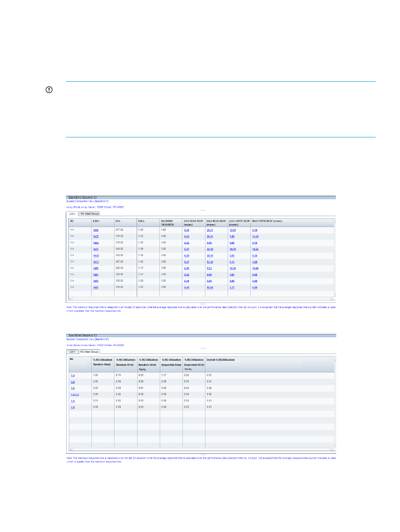This screenshot has width=400, height=532.
Task: Click the horizontal scrollbar under the LDEV table
Action: tap(201, 299)
